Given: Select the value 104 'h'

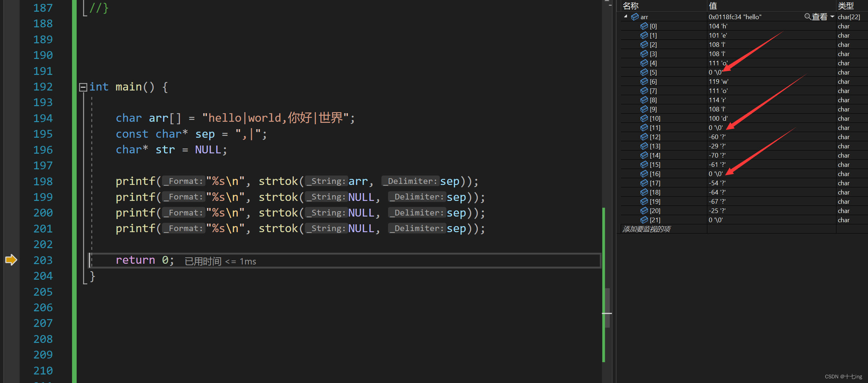Looking at the screenshot, I should (718, 26).
